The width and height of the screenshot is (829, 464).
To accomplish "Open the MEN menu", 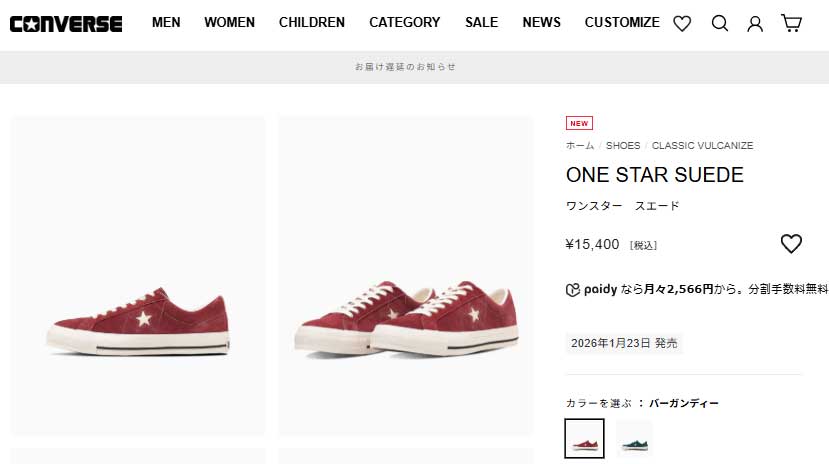I will (x=166, y=22).
